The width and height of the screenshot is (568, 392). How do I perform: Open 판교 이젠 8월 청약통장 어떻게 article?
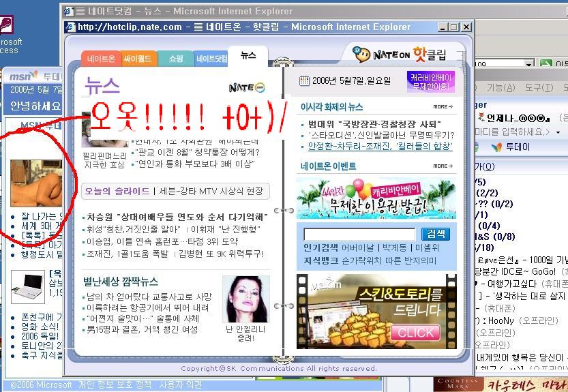point(197,152)
